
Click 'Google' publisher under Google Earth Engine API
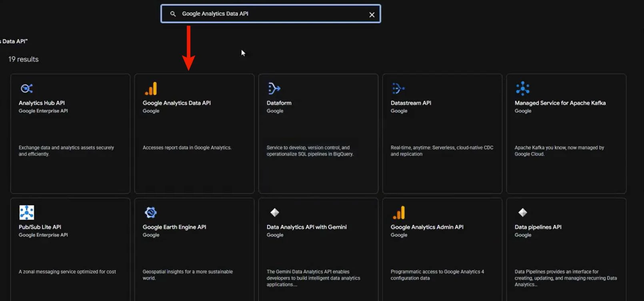click(151, 235)
